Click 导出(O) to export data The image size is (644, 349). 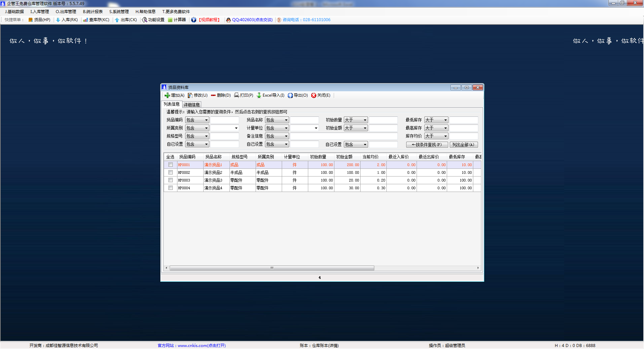tap(298, 95)
